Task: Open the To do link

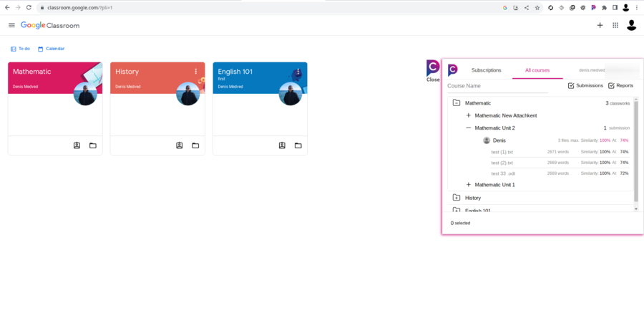Action: [20, 49]
